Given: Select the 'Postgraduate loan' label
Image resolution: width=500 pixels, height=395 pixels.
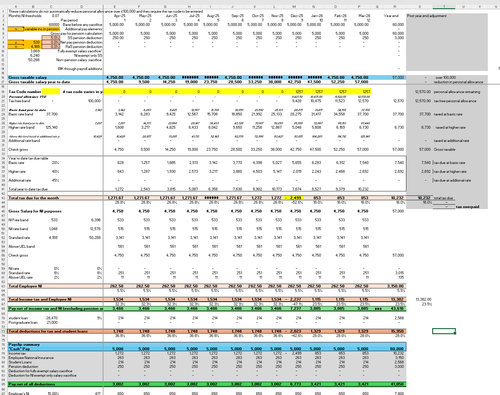Looking at the screenshot, I should click(x=23, y=322).
